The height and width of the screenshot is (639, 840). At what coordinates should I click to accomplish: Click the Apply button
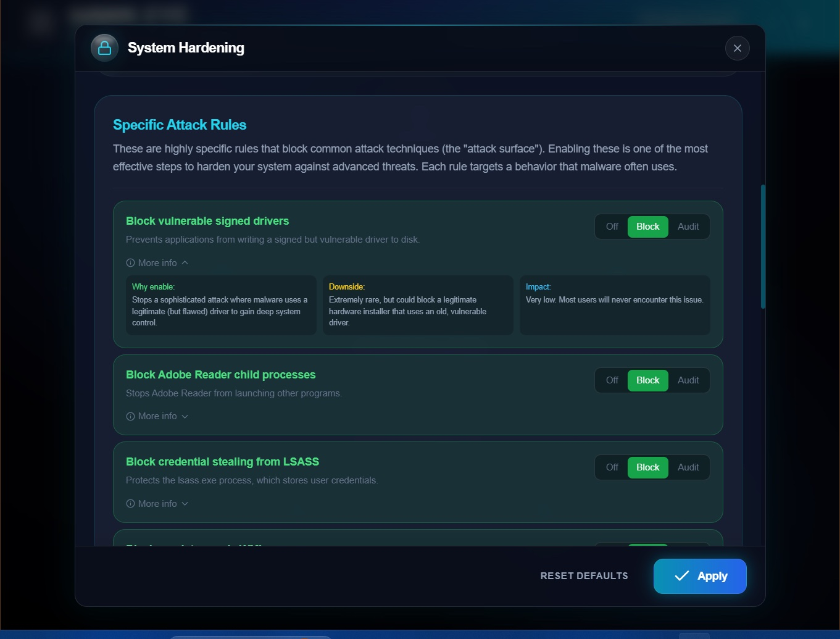tap(700, 576)
